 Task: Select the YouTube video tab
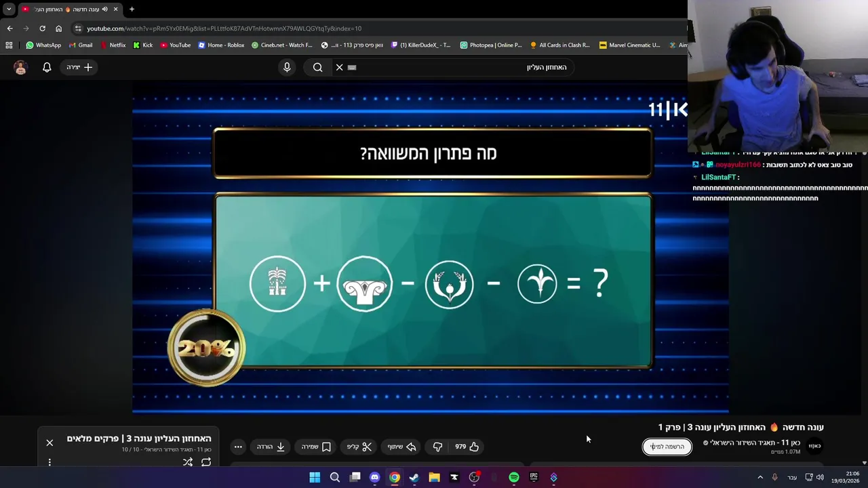point(70,9)
